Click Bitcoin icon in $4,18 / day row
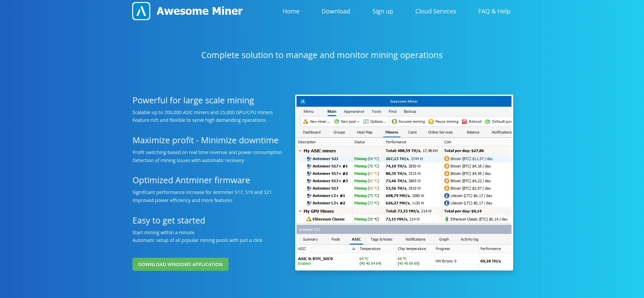The height and width of the screenshot is (298, 644). tap(447, 166)
